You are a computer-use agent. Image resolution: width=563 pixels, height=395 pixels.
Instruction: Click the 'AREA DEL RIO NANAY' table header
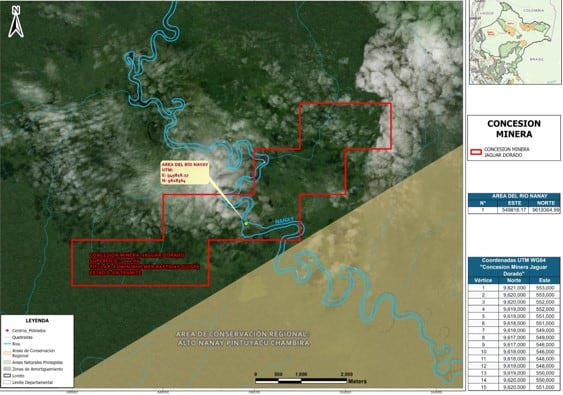[x=514, y=196]
